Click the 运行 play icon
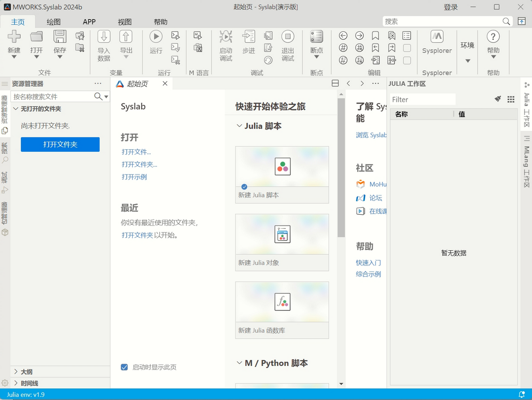532x400 pixels. coord(156,36)
